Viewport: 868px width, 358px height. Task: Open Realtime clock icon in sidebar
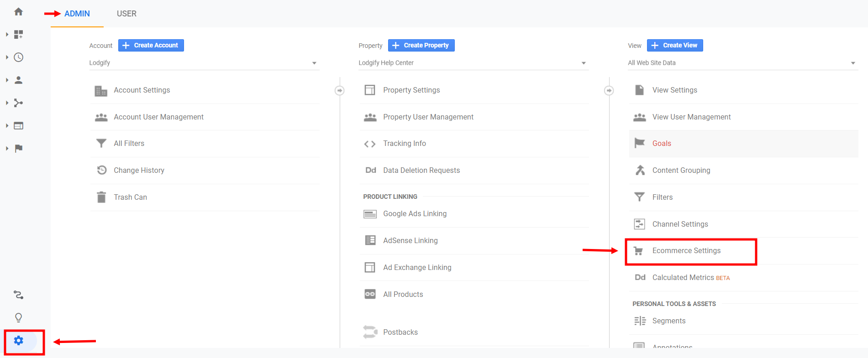tap(18, 57)
